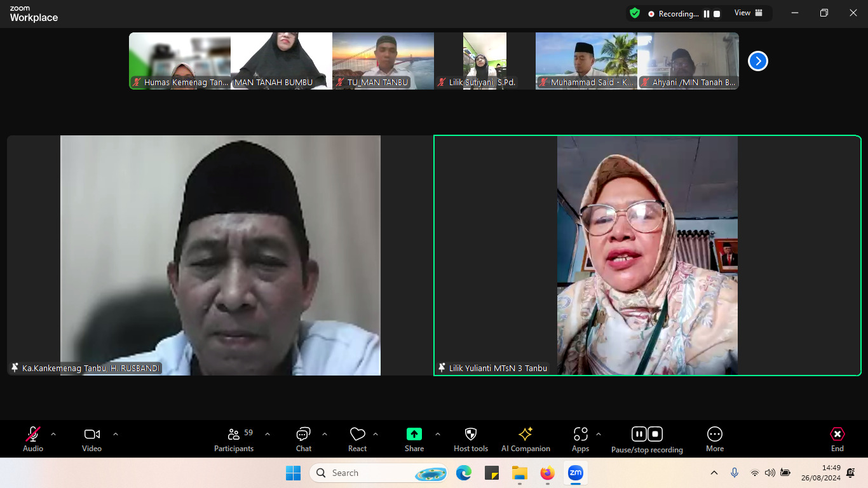Open Host tools shield icon
Image resolution: width=868 pixels, height=488 pixels.
click(x=470, y=435)
